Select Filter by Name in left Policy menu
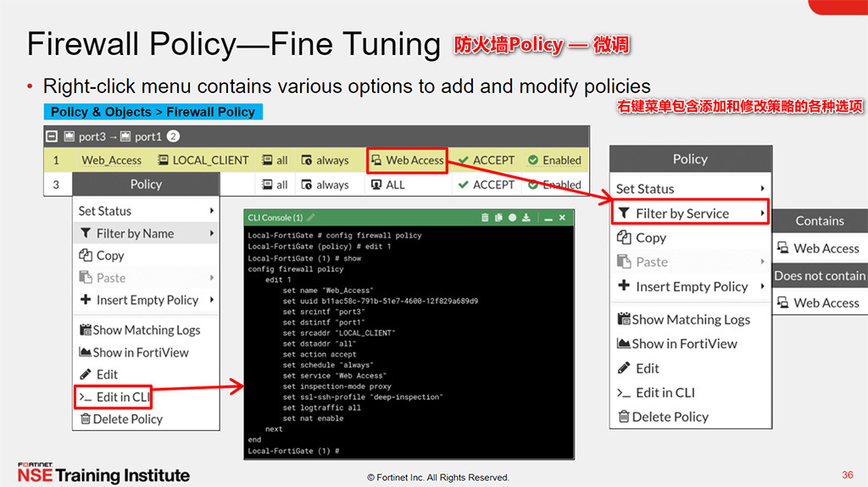 (146, 234)
